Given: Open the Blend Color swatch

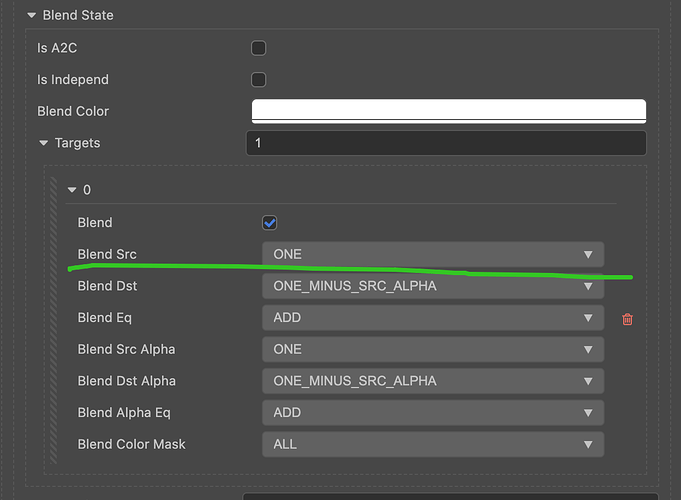Looking at the screenshot, I should 448,111.
